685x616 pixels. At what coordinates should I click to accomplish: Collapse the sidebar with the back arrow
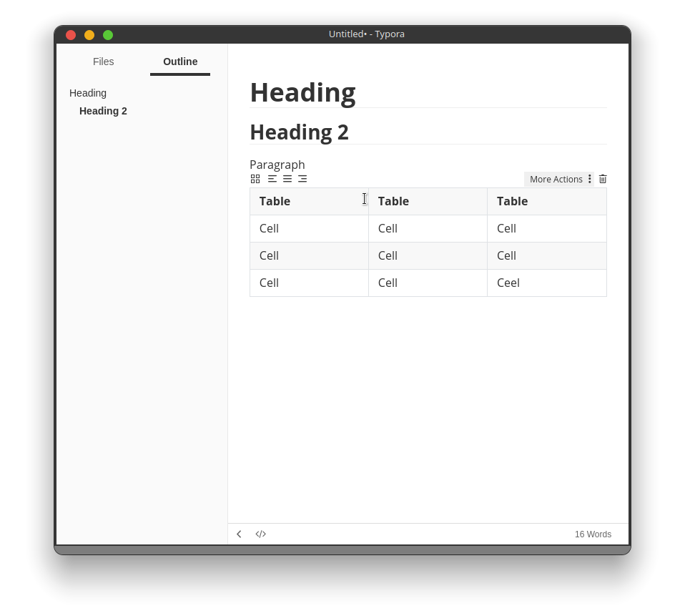point(239,534)
